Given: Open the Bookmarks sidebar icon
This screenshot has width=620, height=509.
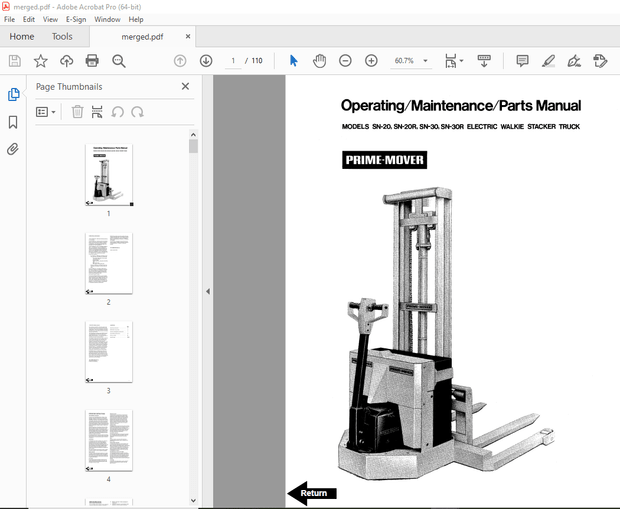Looking at the screenshot, I should click(x=13, y=122).
